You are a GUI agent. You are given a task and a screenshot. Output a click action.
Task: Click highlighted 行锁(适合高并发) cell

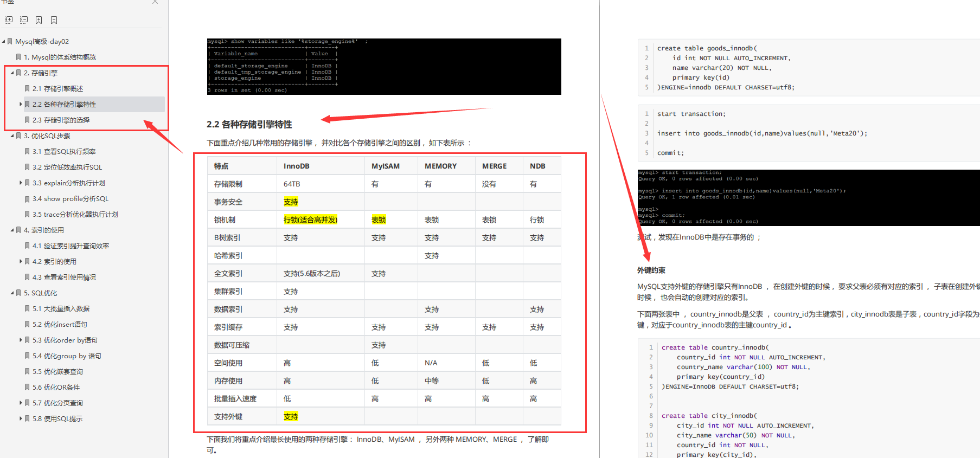[x=310, y=220]
